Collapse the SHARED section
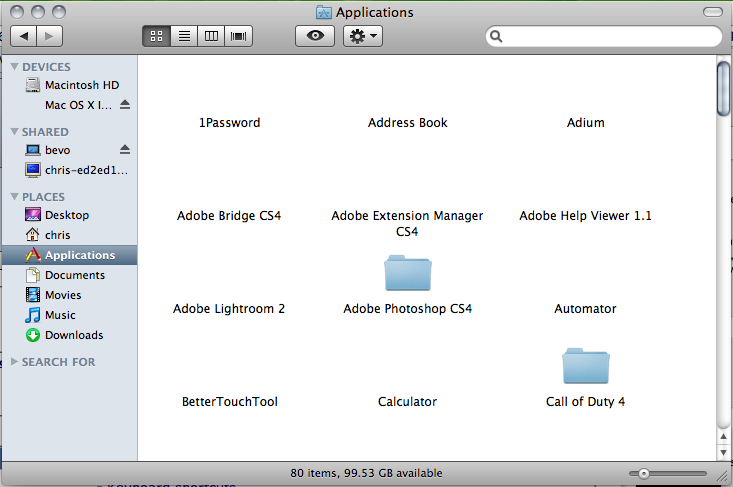This screenshot has height=487, width=733. pyautogui.click(x=14, y=132)
